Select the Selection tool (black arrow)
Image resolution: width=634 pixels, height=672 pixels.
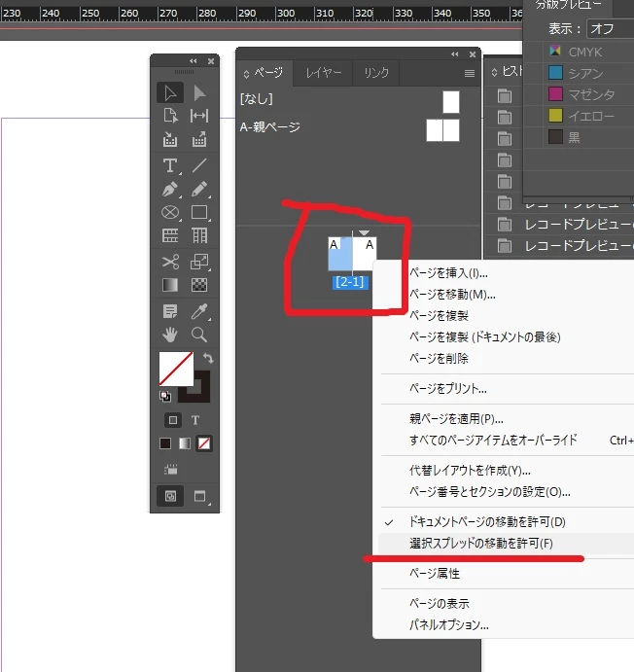[170, 92]
